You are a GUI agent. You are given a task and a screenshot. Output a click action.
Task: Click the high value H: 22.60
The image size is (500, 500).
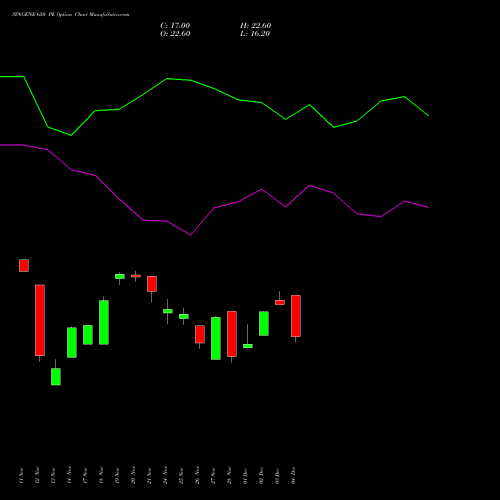(x=255, y=26)
